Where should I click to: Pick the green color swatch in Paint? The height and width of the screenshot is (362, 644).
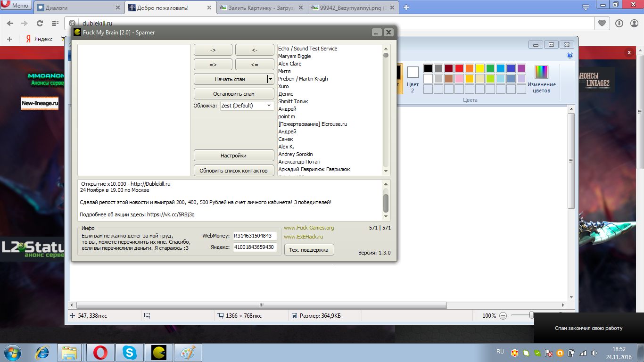click(490, 68)
